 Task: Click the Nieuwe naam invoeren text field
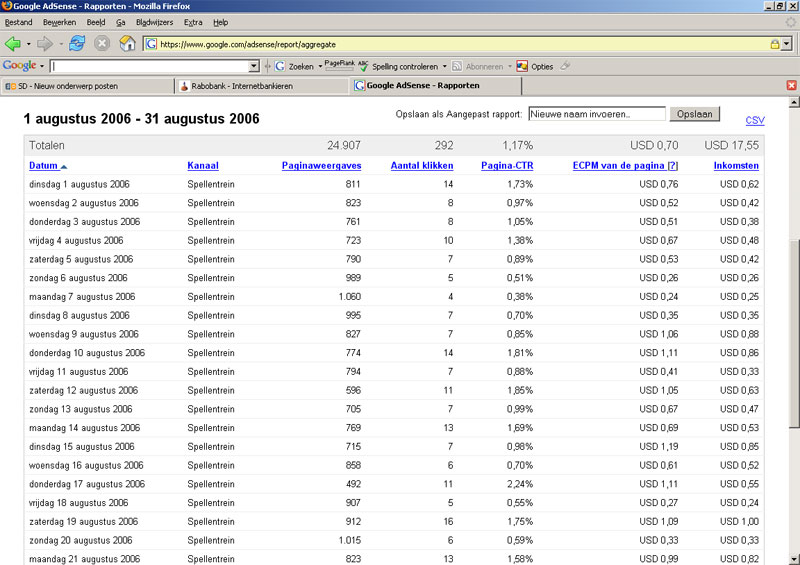click(x=597, y=114)
